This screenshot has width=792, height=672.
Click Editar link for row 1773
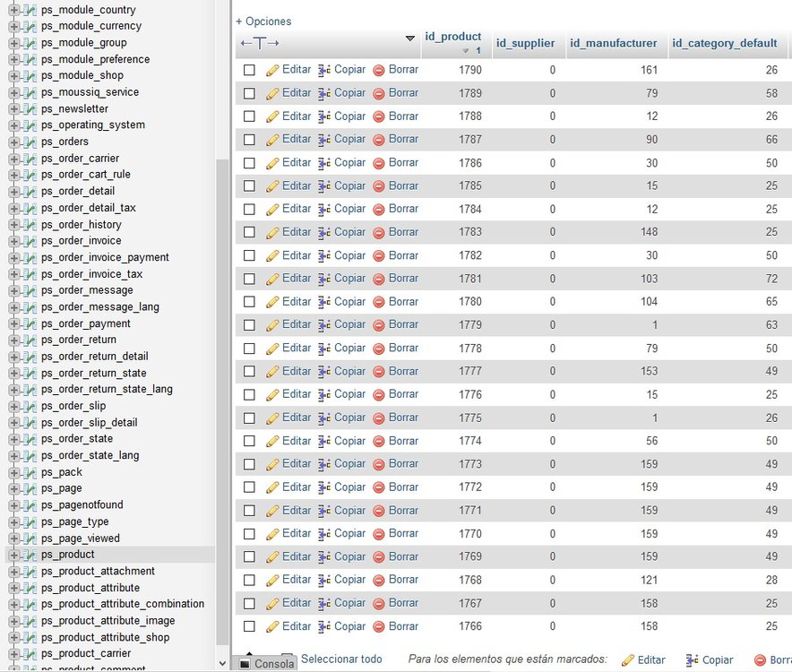pyautogui.click(x=297, y=464)
